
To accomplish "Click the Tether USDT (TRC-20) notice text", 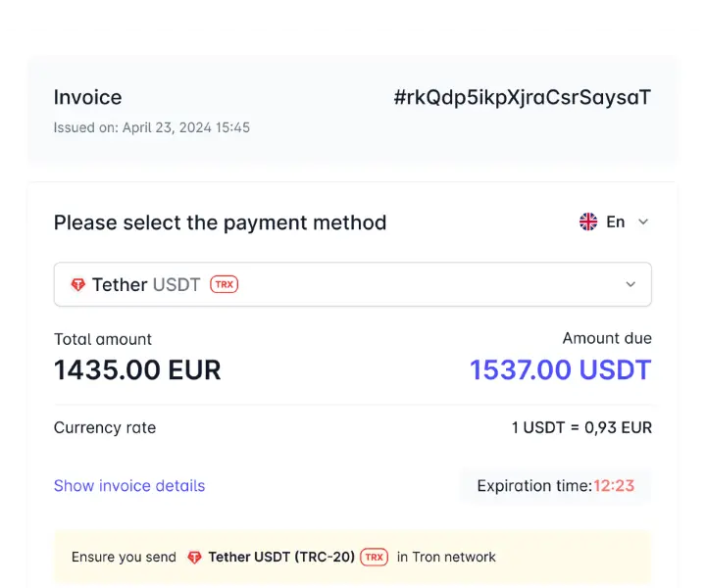I will pos(280,557).
